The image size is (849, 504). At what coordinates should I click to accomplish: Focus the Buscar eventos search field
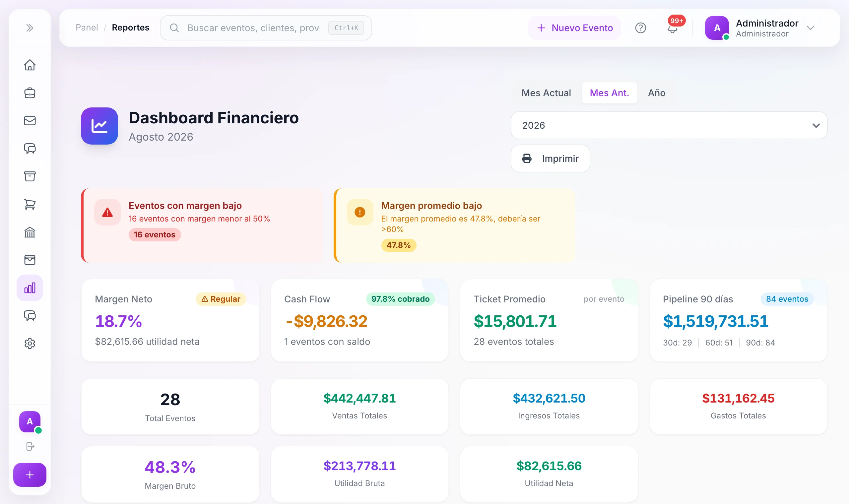266,28
